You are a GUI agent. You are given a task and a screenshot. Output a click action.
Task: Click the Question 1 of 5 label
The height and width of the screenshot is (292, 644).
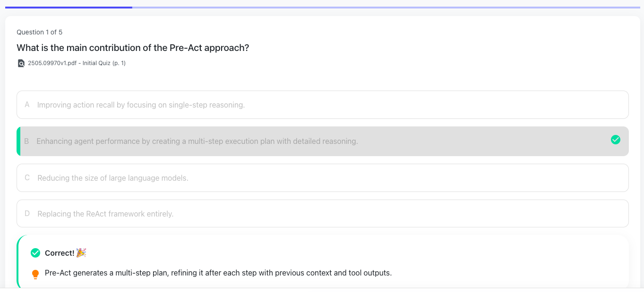40,32
